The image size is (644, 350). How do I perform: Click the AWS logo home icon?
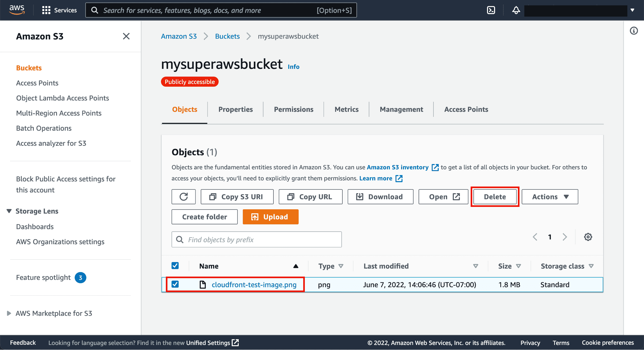pos(17,10)
